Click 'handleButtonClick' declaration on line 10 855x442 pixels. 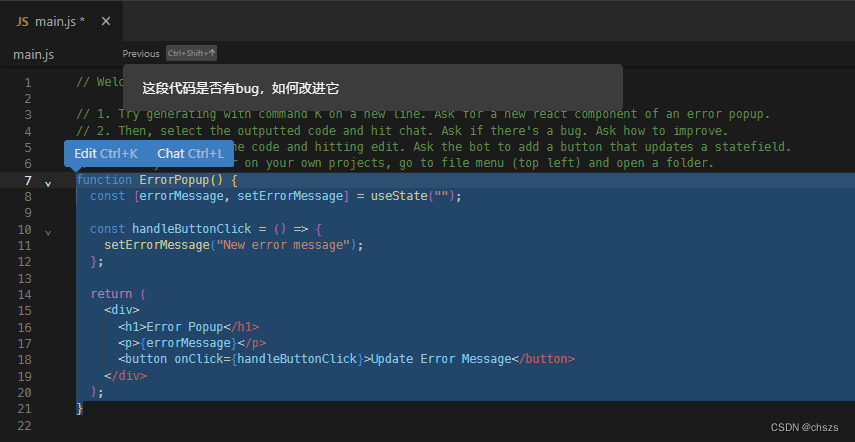tap(192, 228)
